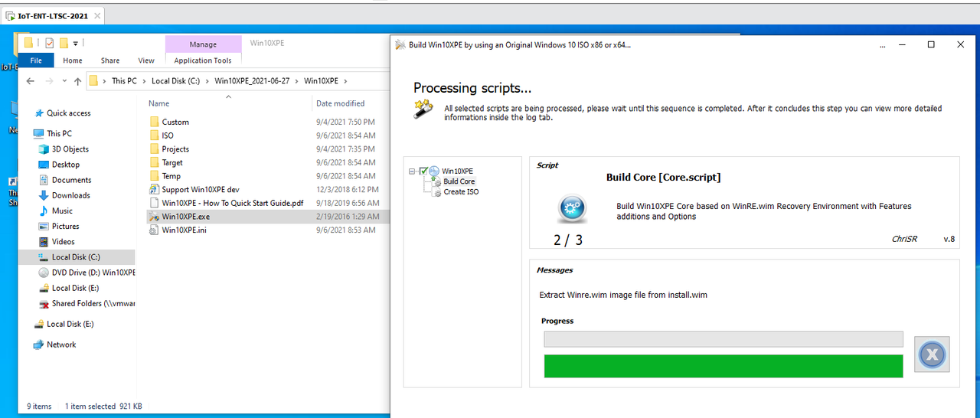Open Local Disk (E:) under This PC
Image resolution: width=980 pixels, height=418 pixels.
74,288
